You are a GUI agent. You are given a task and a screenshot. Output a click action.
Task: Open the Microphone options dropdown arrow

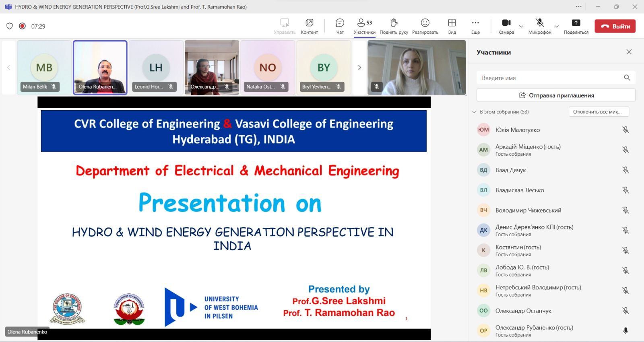pos(557,26)
